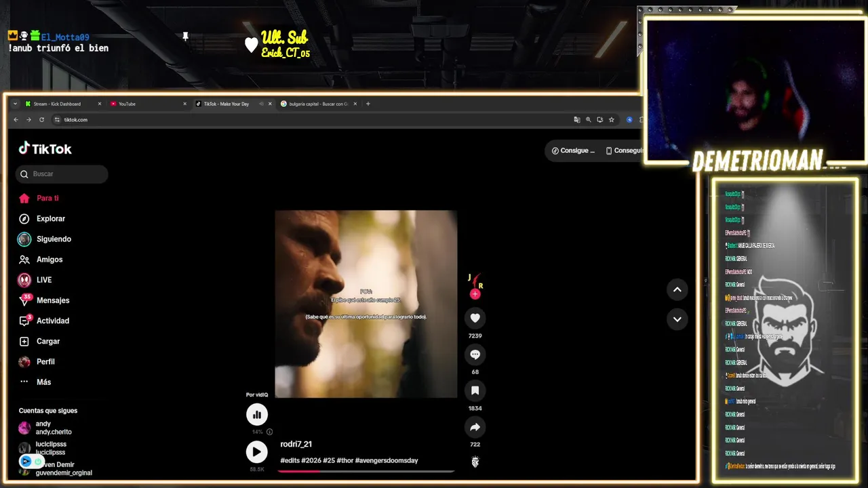The image size is (868, 488).
Task: Open luciclipsss followed account
Action: coord(43,448)
